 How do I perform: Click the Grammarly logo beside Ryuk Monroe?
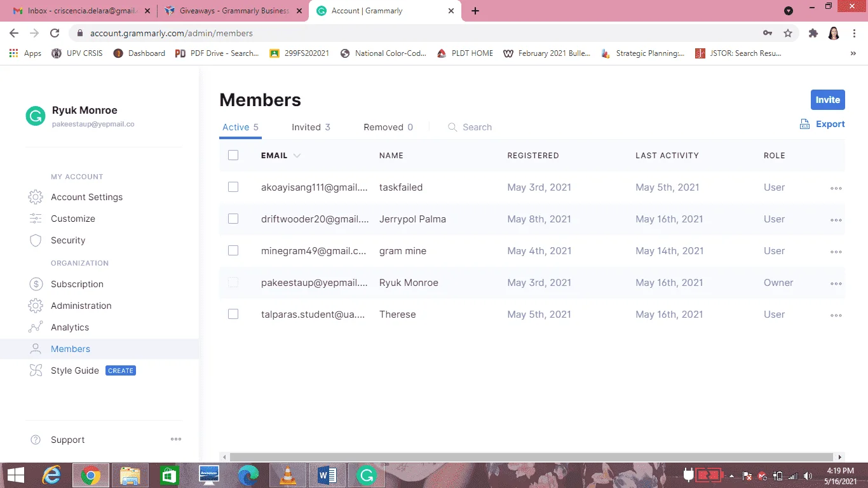coord(36,116)
